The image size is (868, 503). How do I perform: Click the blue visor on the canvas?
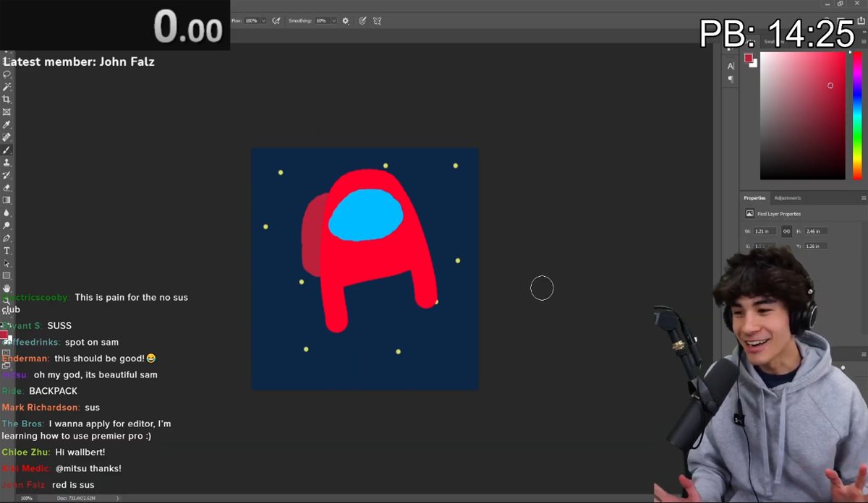tap(365, 214)
